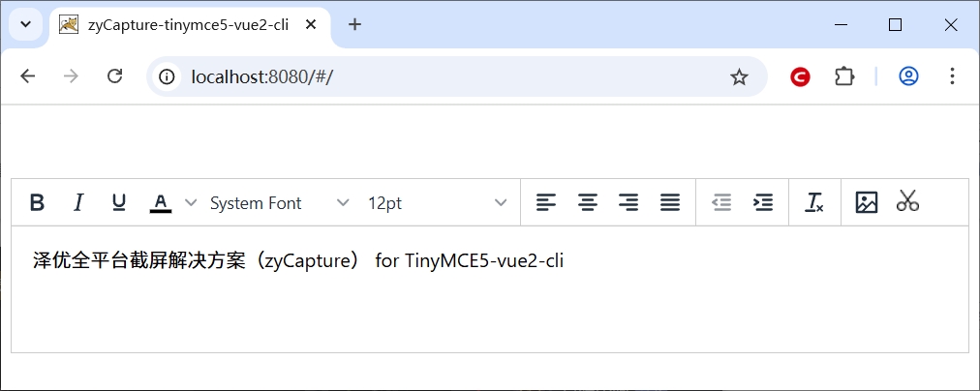Viewport: 980px width, 391px height.
Task: Start screen capture with scissors icon
Action: [907, 201]
